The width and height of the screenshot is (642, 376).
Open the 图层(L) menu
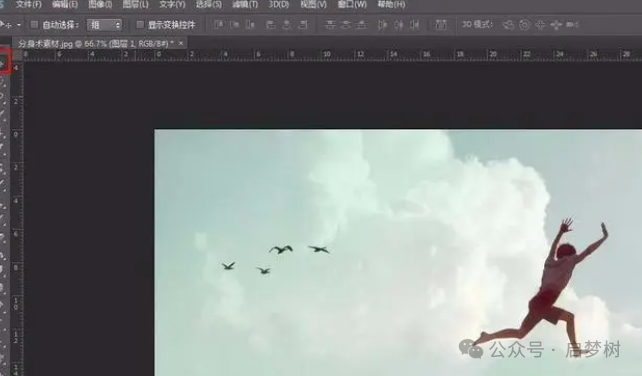136,5
